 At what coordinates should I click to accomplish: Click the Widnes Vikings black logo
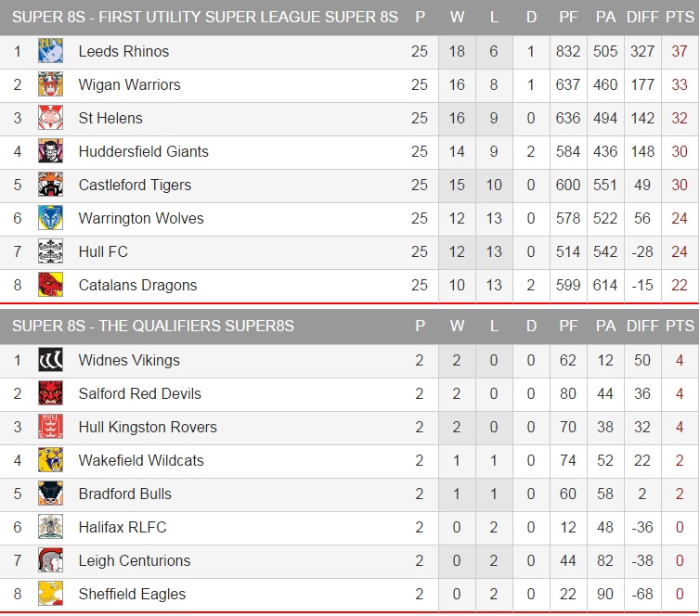point(50,360)
